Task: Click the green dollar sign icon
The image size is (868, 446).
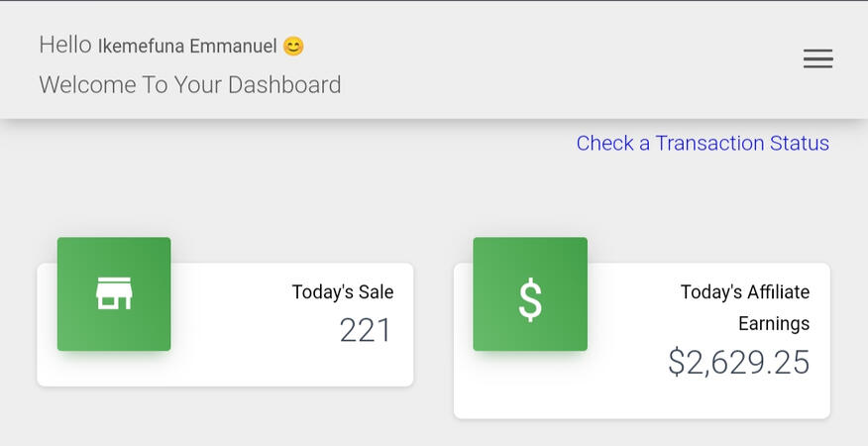Action: pyautogui.click(x=530, y=294)
